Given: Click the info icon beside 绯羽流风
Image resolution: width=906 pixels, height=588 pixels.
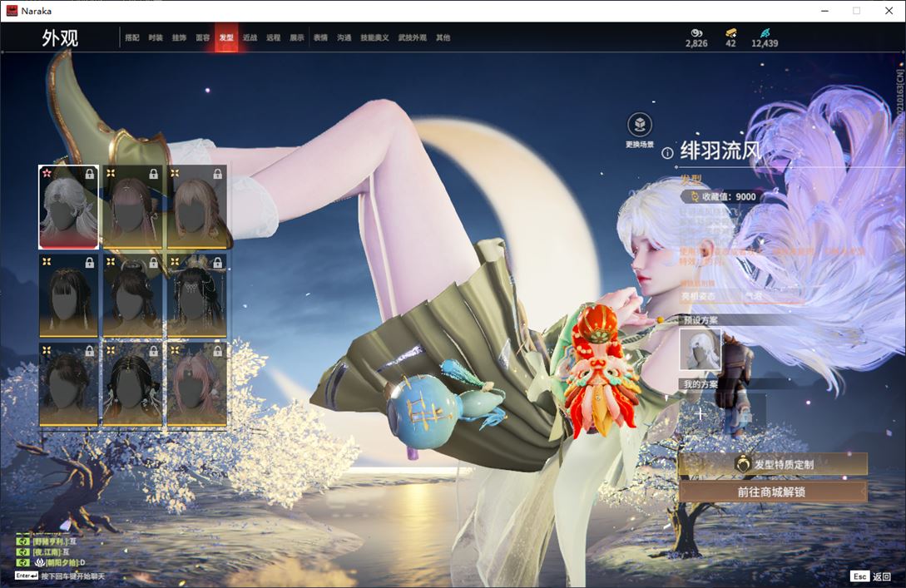Looking at the screenshot, I should [x=667, y=153].
